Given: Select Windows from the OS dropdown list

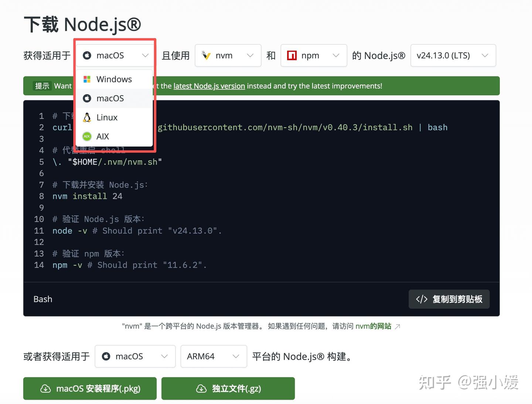Looking at the screenshot, I should click(114, 79).
